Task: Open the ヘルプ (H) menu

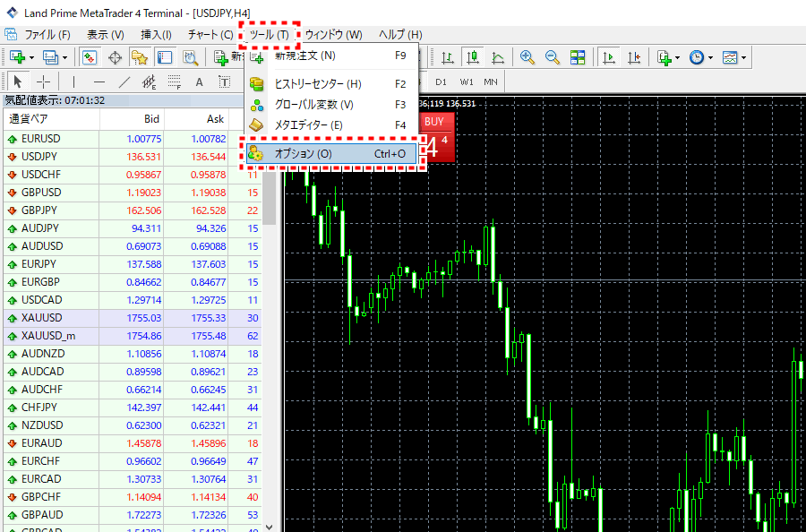Action: [400, 35]
